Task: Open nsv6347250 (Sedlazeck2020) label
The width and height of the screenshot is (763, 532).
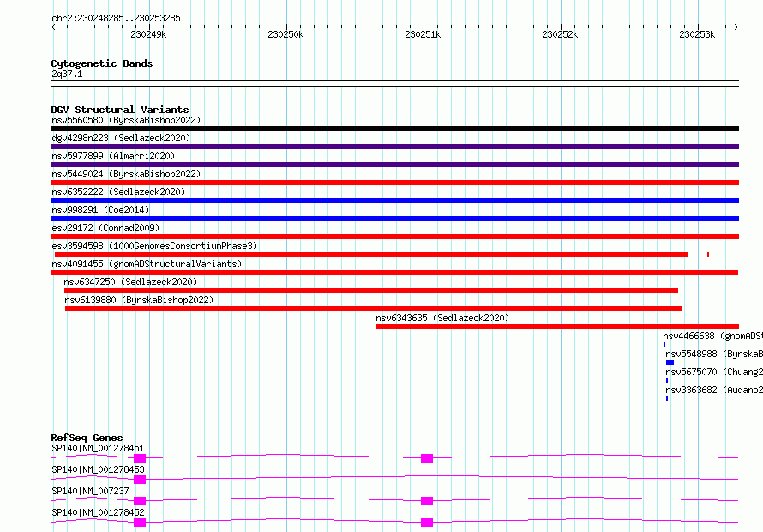Action: pyautogui.click(x=130, y=282)
